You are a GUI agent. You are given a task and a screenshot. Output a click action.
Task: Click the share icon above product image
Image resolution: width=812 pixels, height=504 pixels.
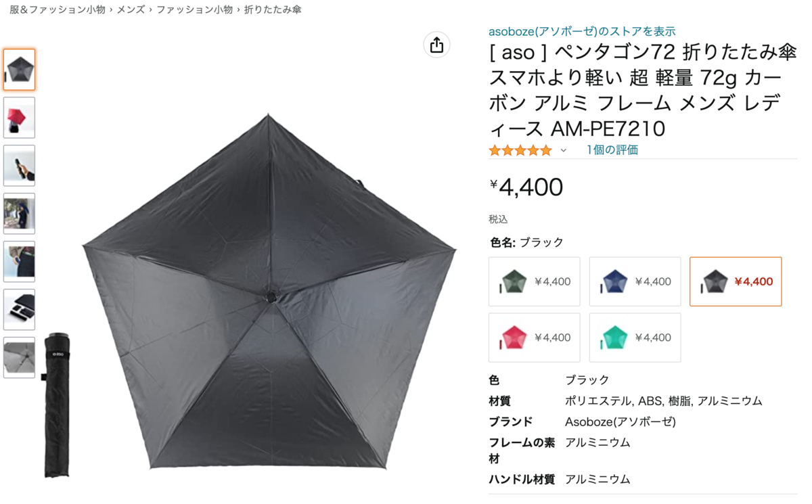pyautogui.click(x=436, y=45)
